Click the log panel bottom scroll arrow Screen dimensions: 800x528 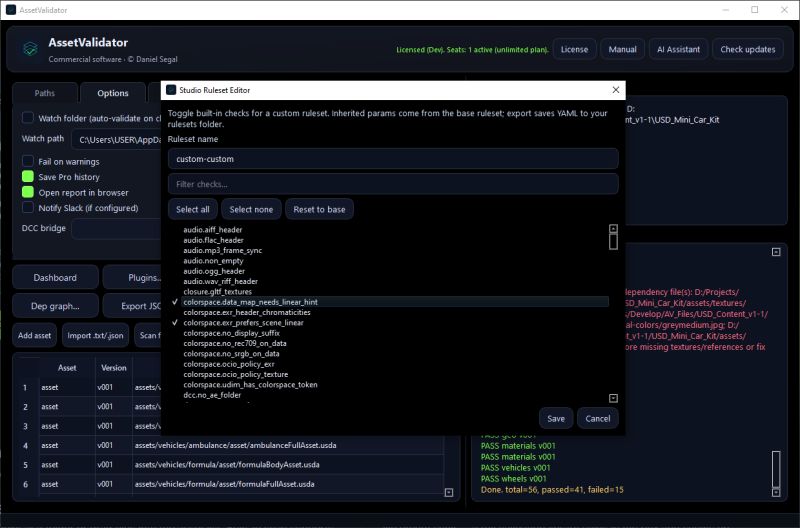click(x=776, y=492)
